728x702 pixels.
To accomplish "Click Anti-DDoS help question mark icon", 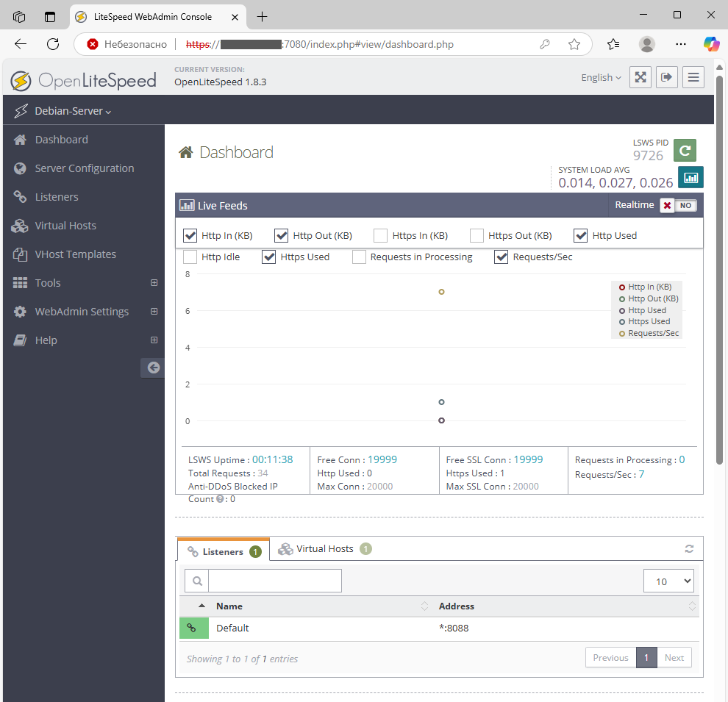I will tap(220, 499).
